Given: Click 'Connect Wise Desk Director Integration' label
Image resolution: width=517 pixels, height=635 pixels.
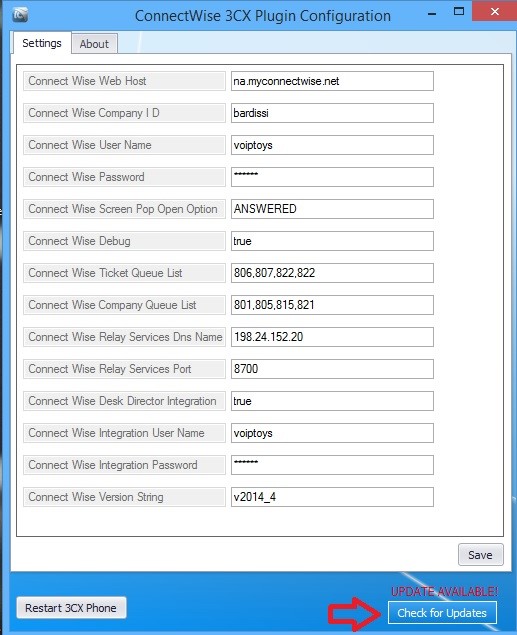Looking at the screenshot, I should 124,401.
